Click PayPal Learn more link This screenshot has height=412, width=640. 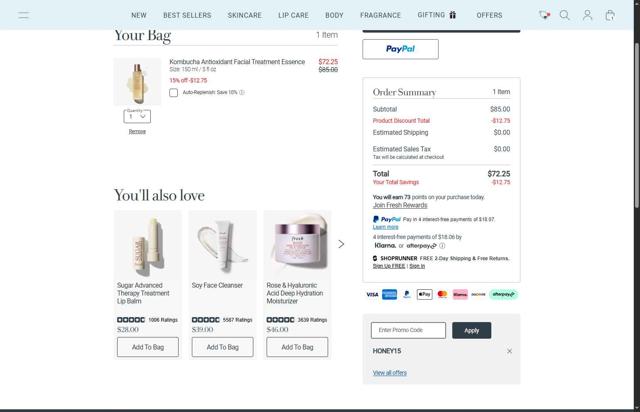[385, 227]
